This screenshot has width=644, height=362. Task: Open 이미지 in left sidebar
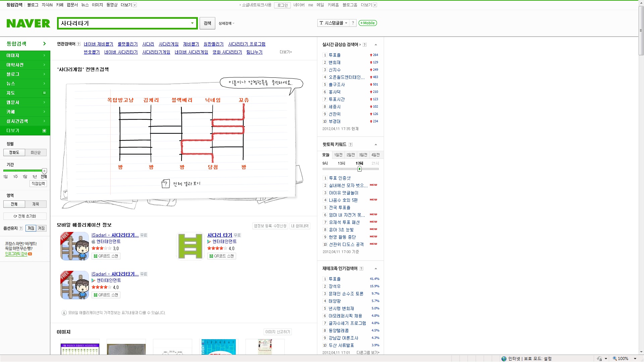[x=25, y=56]
